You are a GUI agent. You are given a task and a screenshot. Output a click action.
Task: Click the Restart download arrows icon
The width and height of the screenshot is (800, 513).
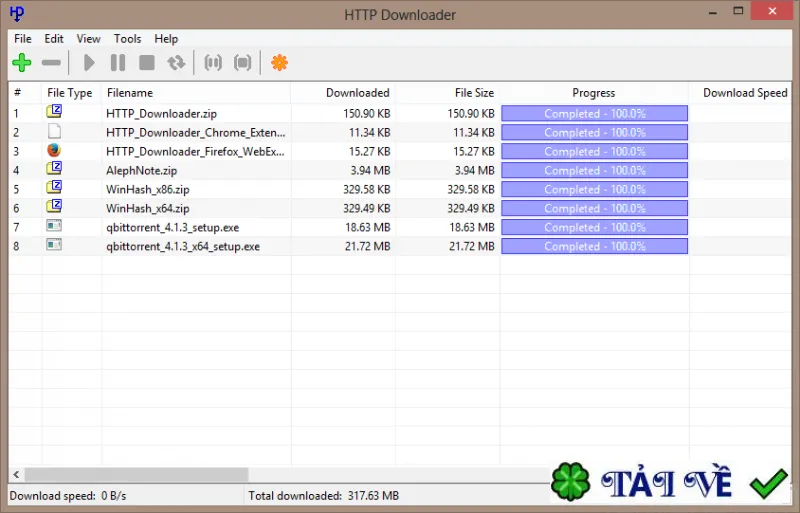176,63
